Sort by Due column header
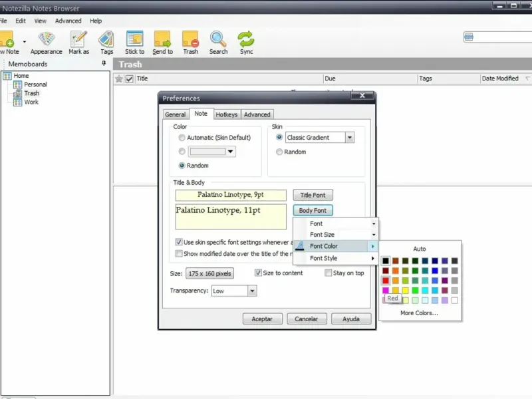 point(370,78)
